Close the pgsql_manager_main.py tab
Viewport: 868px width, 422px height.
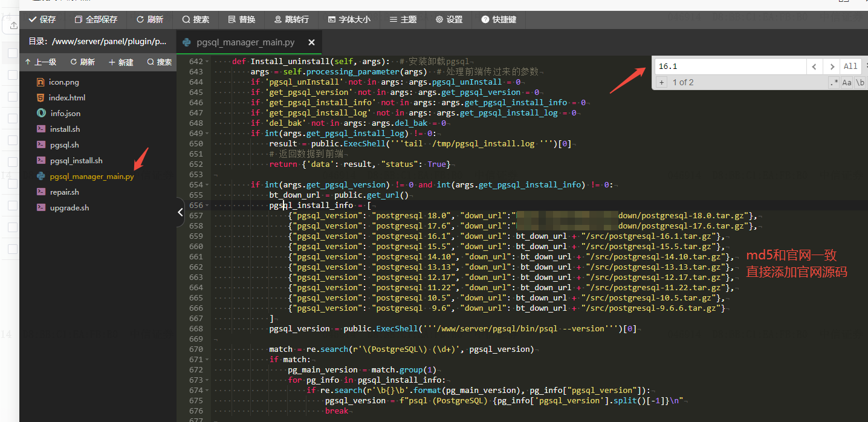311,42
